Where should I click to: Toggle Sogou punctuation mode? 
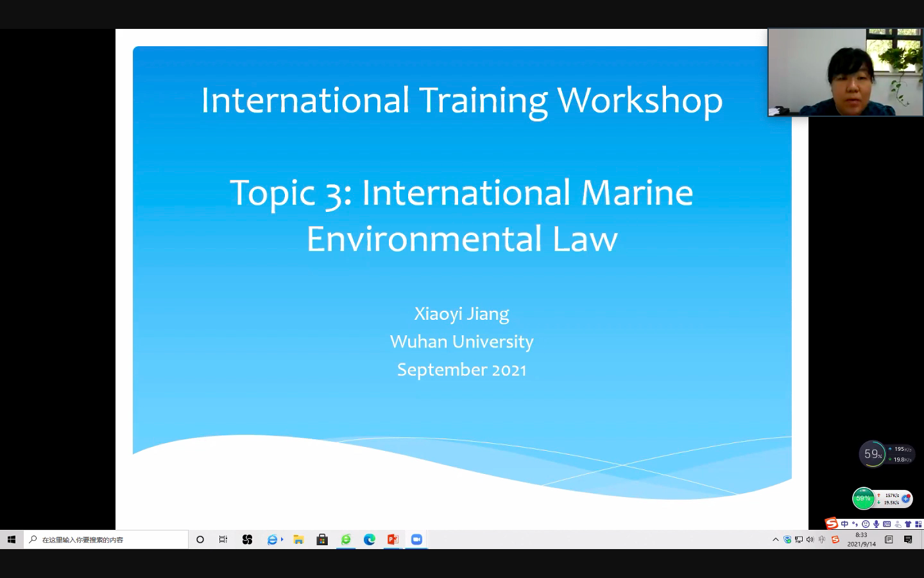pyautogui.click(x=855, y=524)
